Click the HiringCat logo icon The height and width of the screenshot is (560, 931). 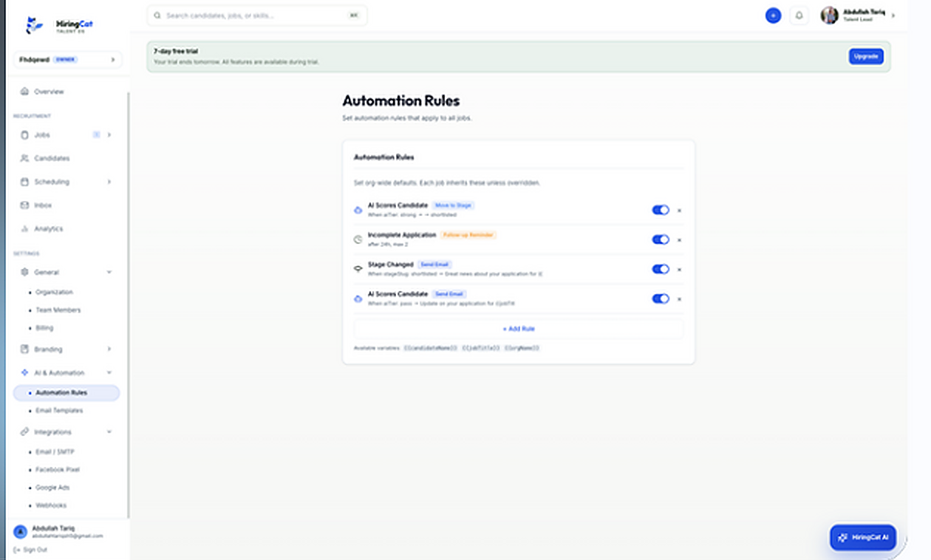33,25
